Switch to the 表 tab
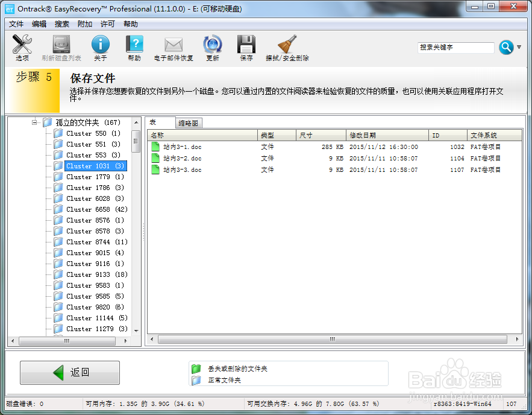Image resolution: width=532 pixels, height=415 pixels. coord(160,122)
